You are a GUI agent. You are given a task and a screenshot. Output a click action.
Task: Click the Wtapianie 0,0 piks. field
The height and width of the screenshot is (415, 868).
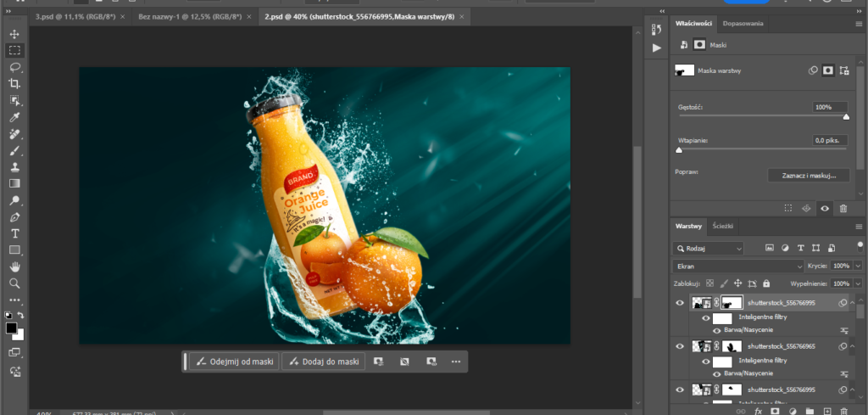point(830,140)
